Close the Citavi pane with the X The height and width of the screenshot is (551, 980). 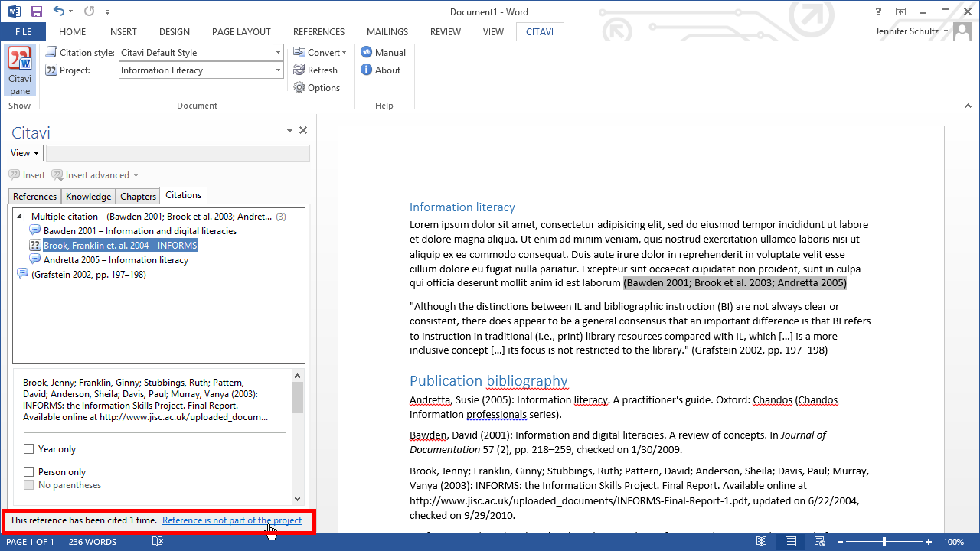(x=303, y=131)
